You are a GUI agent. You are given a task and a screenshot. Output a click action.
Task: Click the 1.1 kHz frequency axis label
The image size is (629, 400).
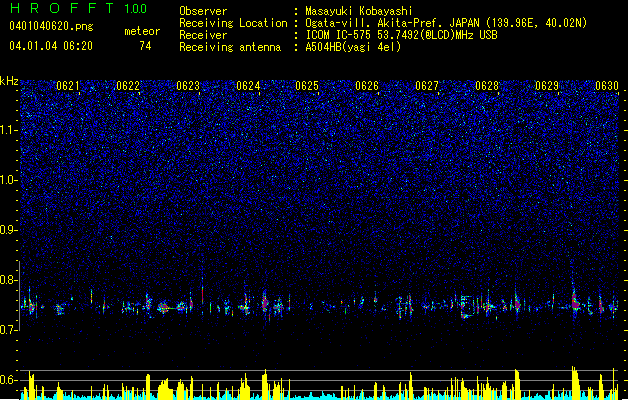pyautogui.click(x=9, y=130)
